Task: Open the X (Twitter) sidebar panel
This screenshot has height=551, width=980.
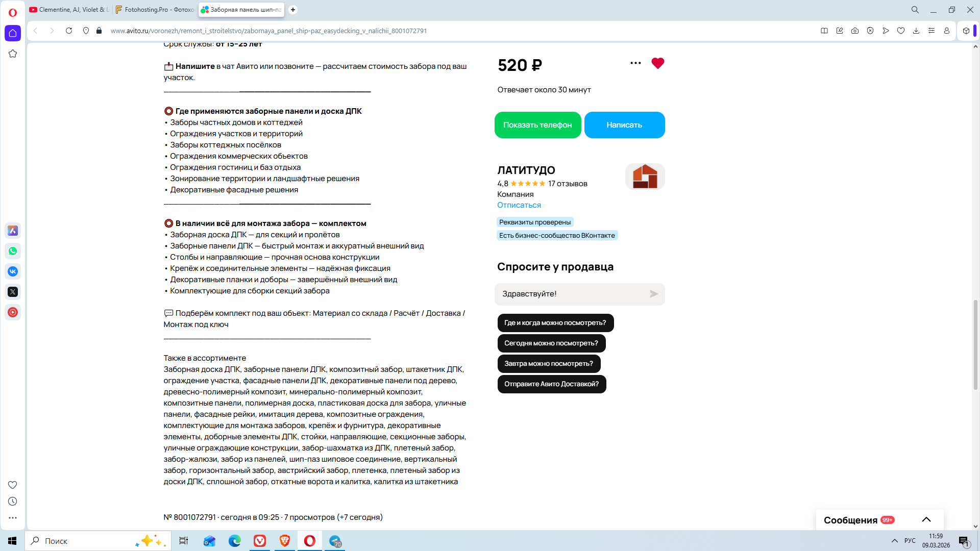Action: tap(13, 292)
